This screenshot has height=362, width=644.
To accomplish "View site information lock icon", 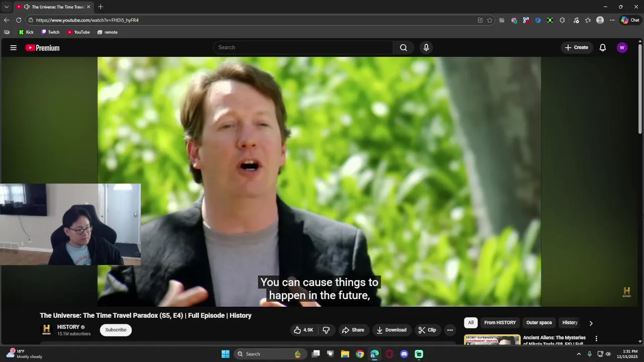I will click(x=31, y=20).
